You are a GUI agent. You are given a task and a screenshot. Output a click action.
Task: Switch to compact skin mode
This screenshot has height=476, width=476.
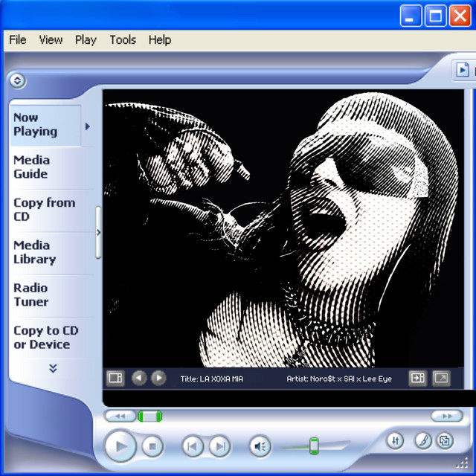pyautogui.click(x=444, y=440)
